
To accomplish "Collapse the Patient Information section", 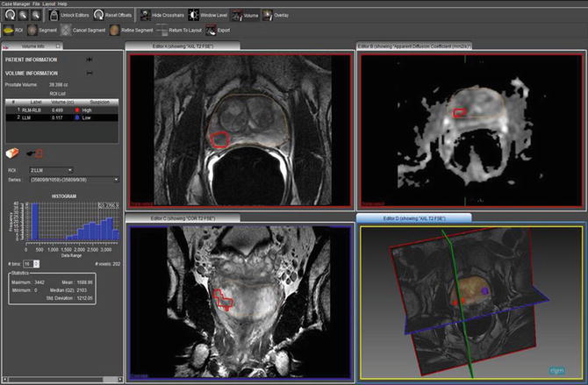I will pos(90,60).
